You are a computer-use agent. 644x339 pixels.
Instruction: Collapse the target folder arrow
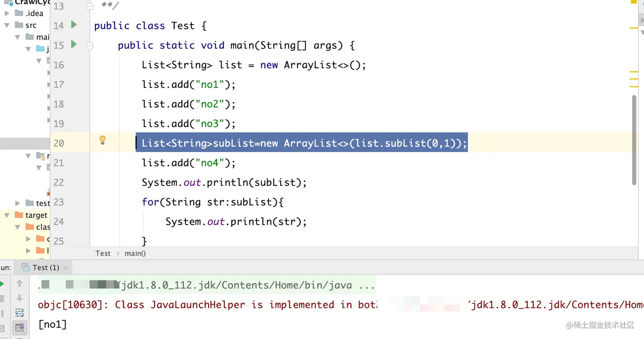tap(7, 215)
